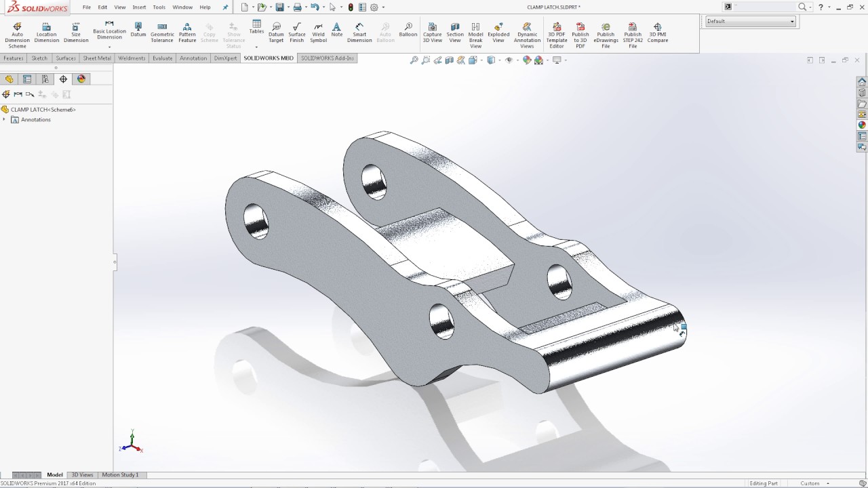868x488 pixels.
Task: Open the 3D PDF Template Editor
Action: pos(557,35)
